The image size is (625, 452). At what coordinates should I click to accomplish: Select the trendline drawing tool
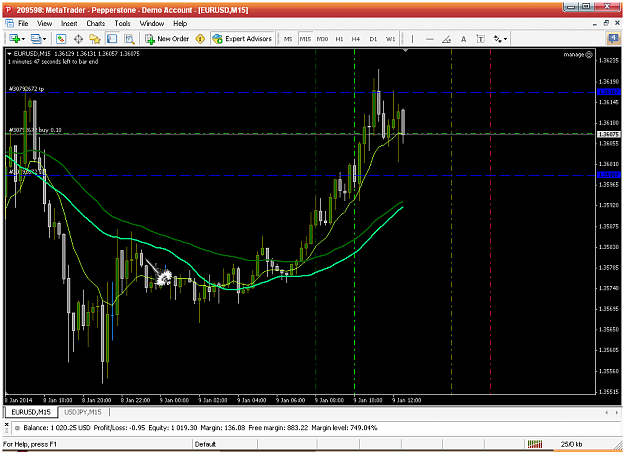pos(446,39)
